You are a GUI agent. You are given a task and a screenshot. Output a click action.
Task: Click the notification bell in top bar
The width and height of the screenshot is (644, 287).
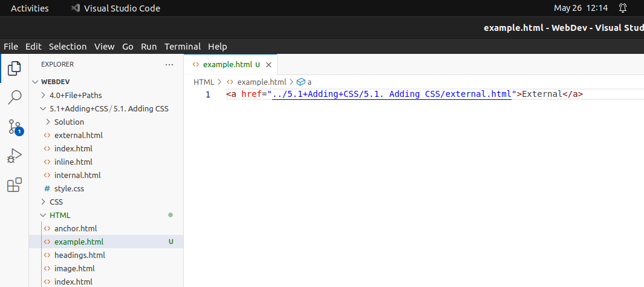(623, 8)
